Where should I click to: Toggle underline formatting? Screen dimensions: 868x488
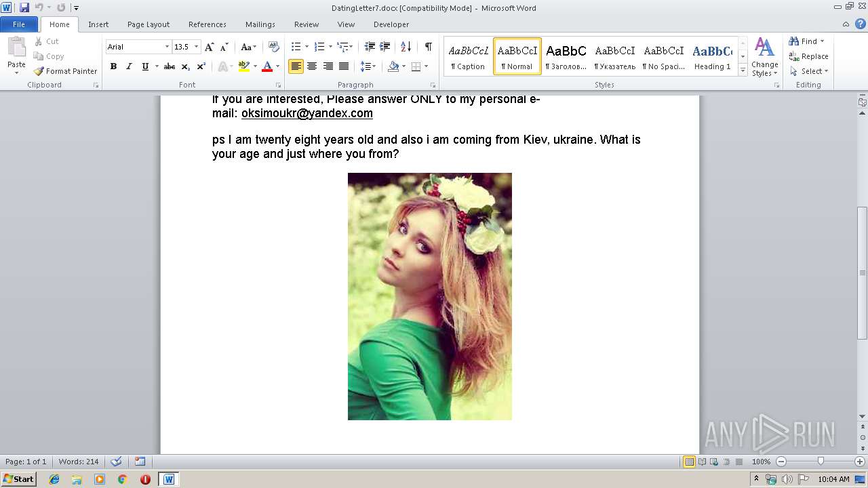pyautogui.click(x=145, y=66)
